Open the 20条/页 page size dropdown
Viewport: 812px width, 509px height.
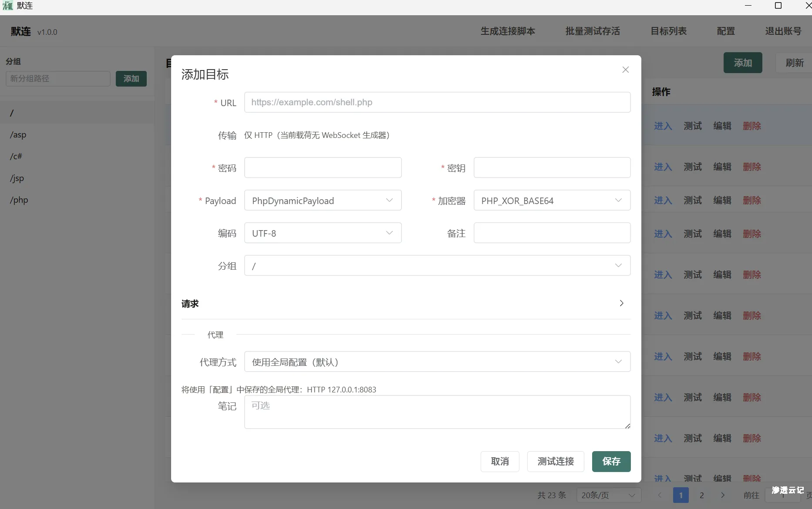click(608, 495)
